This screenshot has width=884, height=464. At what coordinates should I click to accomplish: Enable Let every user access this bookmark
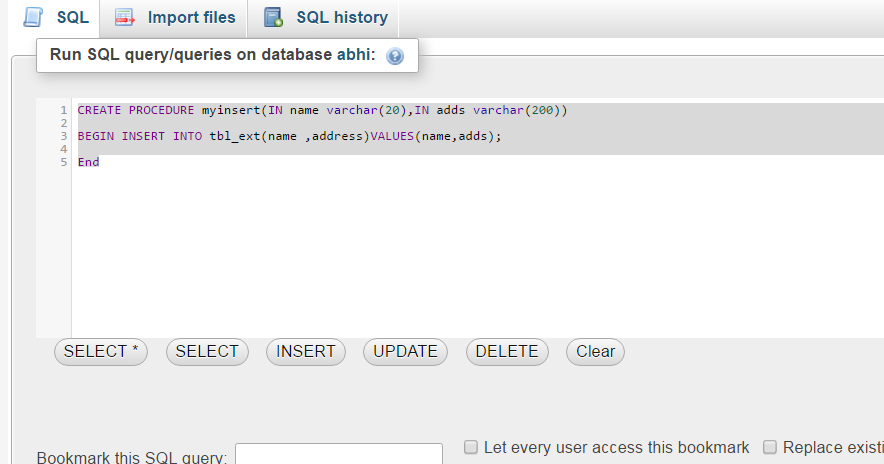pyautogui.click(x=471, y=447)
